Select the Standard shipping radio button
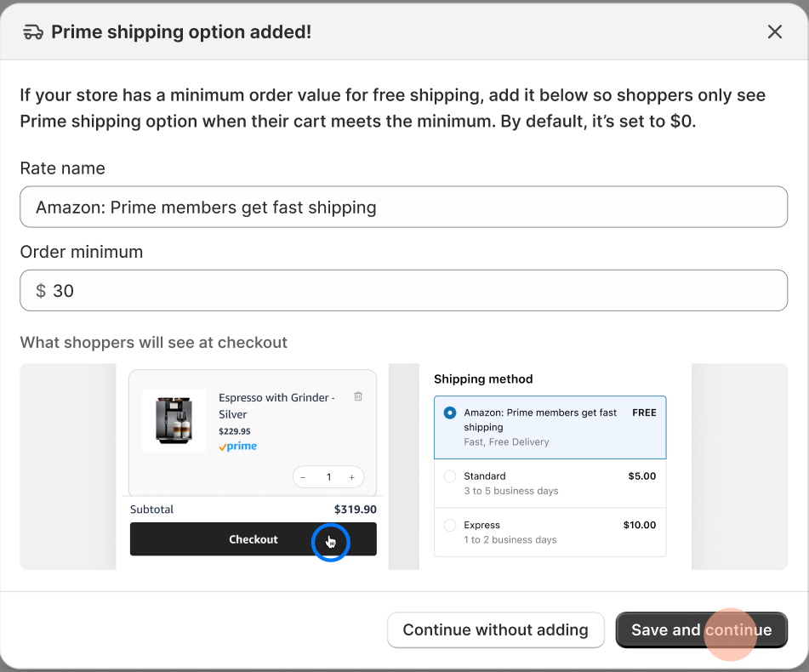Viewport: 809px width, 672px height. 450,476
